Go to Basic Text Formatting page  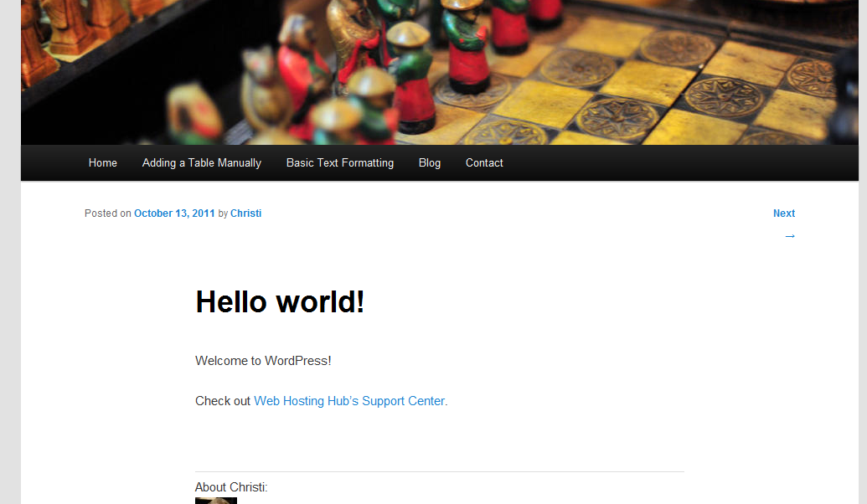[340, 163]
